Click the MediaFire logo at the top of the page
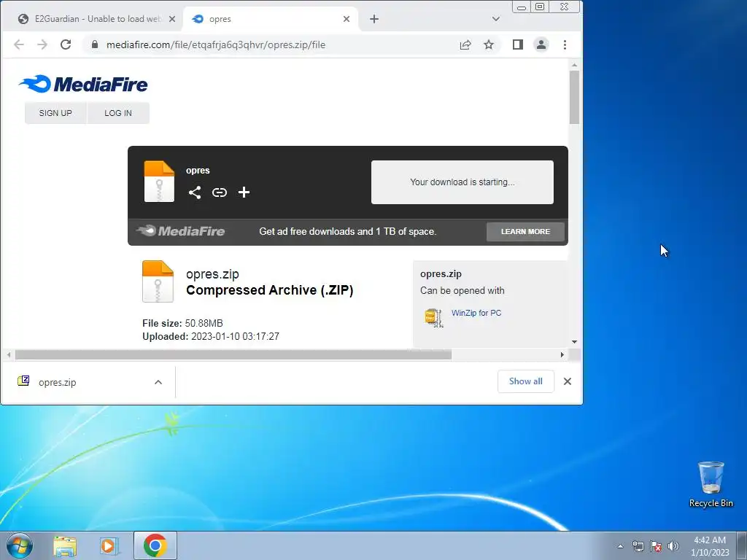747x560 pixels. click(83, 85)
